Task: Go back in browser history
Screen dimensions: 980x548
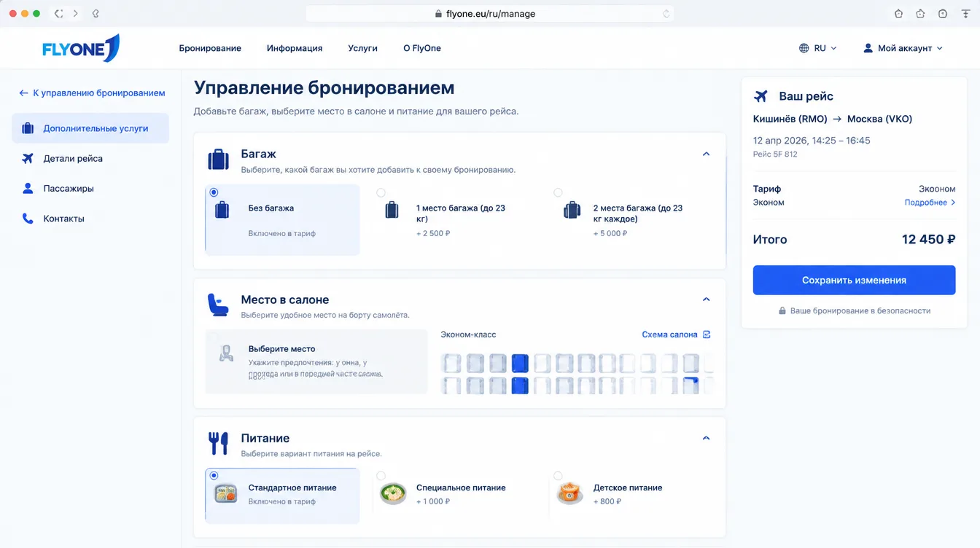Action: pos(59,14)
